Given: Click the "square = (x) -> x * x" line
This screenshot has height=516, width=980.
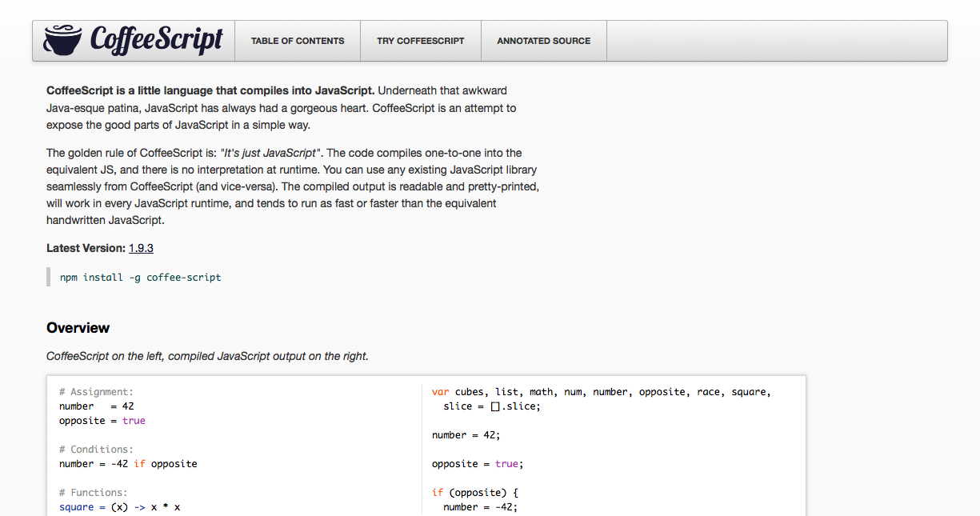Looking at the screenshot, I should pos(120,507).
